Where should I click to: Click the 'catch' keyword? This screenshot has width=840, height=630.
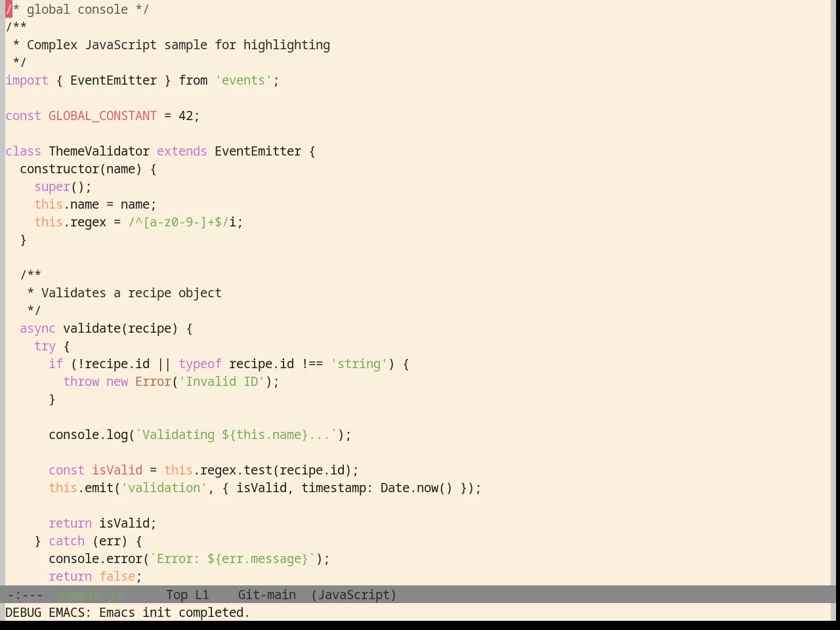(x=66, y=541)
